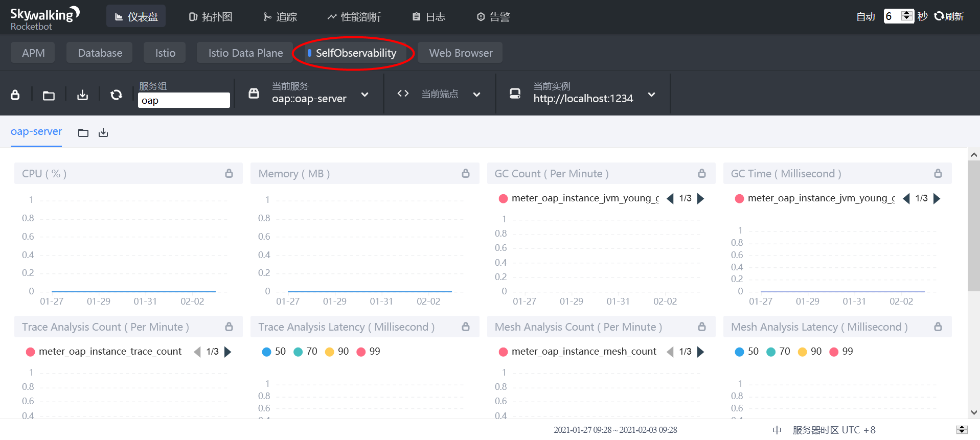Toggle meter_oap_instance_mesh_count legend series
The width and height of the screenshot is (980, 440).
[578, 352]
